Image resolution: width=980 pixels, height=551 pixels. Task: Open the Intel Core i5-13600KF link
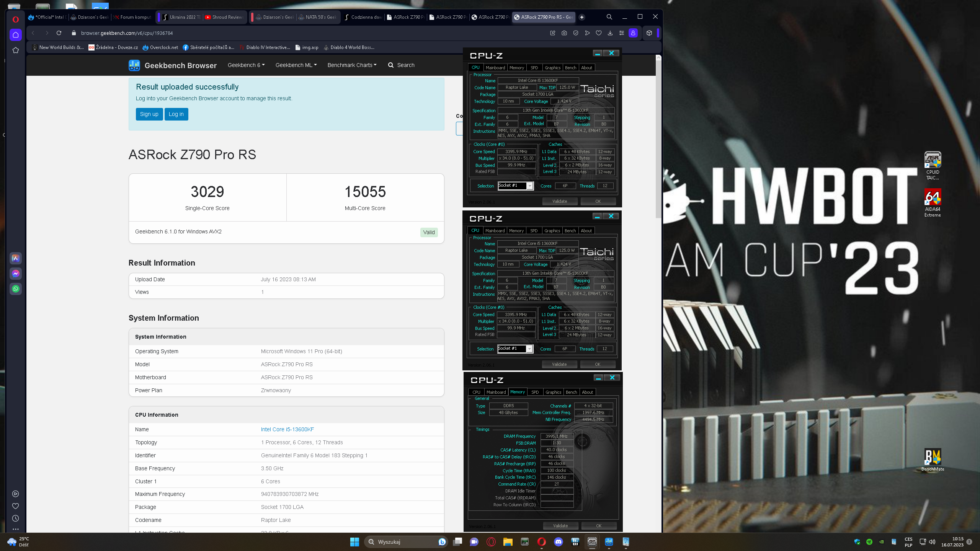tap(287, 429)
